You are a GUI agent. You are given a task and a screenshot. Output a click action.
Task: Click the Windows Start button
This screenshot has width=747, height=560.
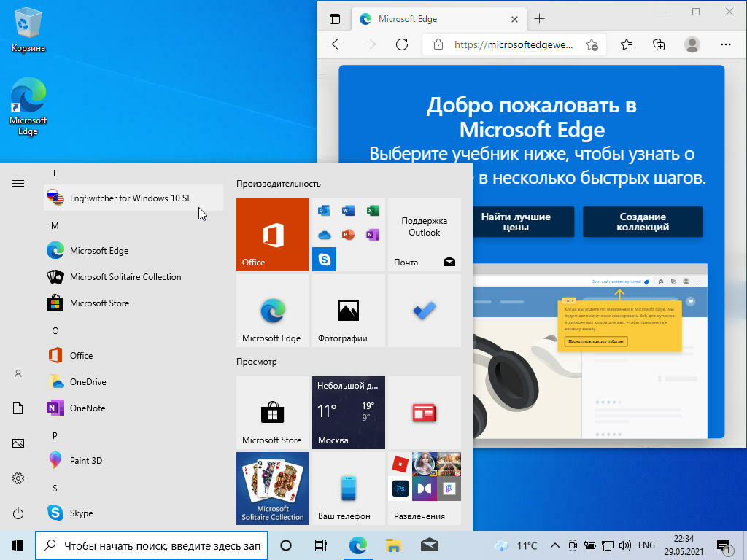pyautogui.click(x=18, y=545)
